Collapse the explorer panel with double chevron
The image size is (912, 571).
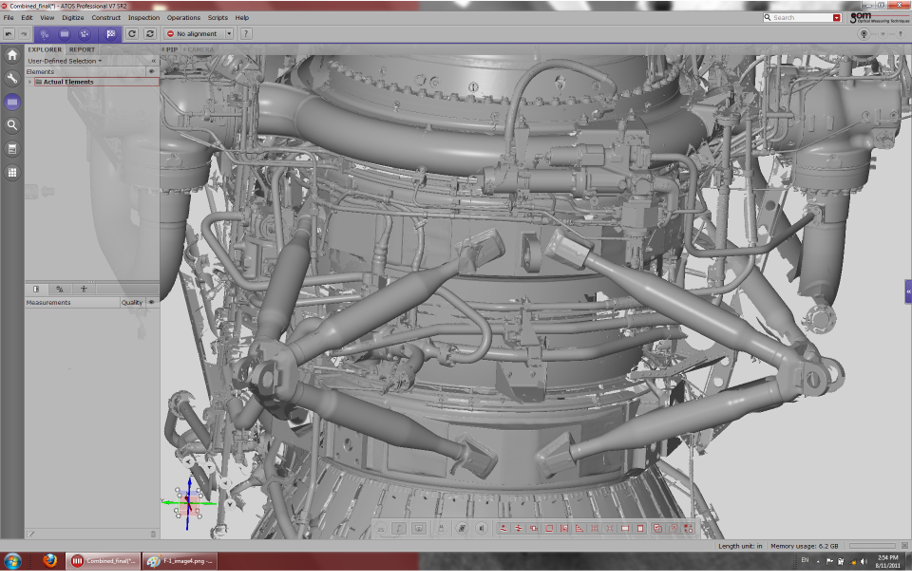pyautogui.click(x=154, y=60)
